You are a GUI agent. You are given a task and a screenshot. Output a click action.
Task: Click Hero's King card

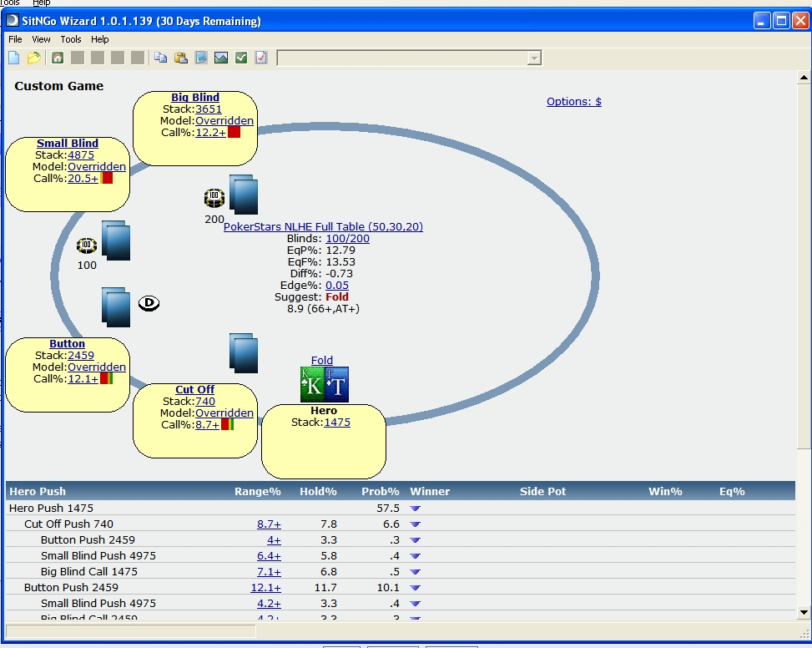coord(312,384)
